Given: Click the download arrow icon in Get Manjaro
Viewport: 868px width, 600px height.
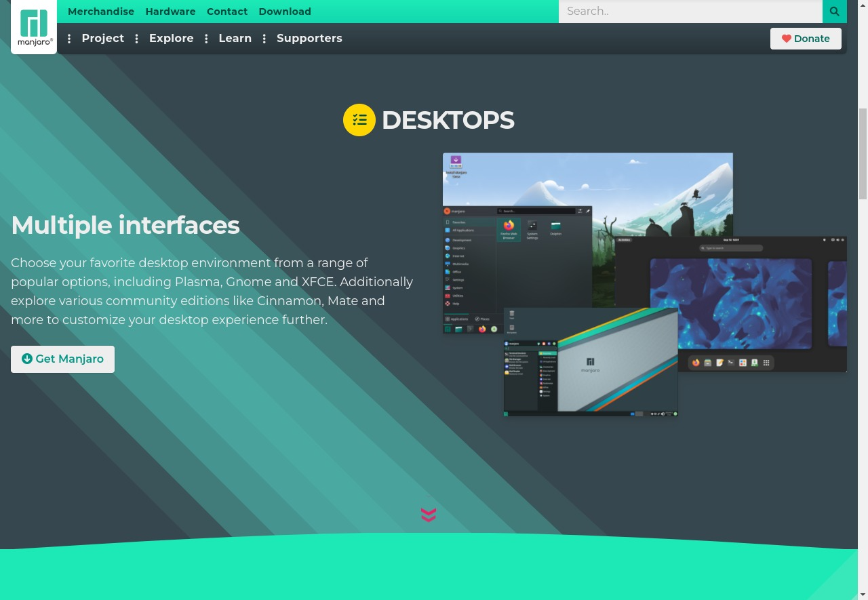Looking at the screenshot, I should [x=27, y=359].
